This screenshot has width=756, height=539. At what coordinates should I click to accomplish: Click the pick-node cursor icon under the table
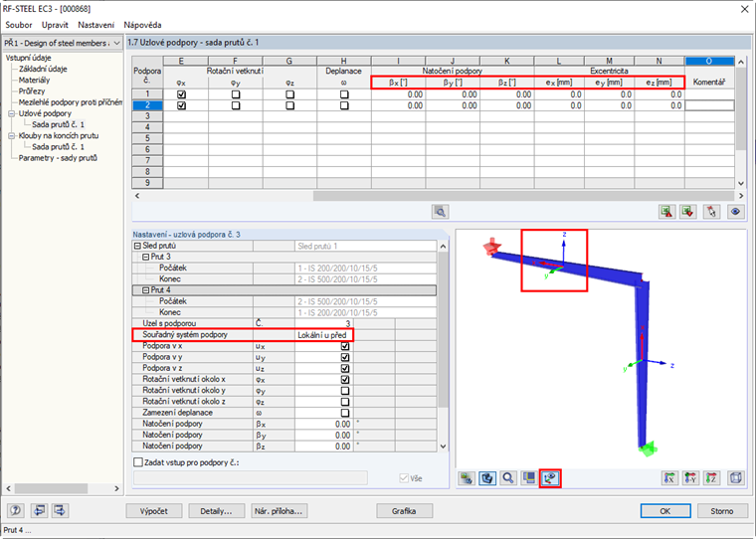pos(711,212)
